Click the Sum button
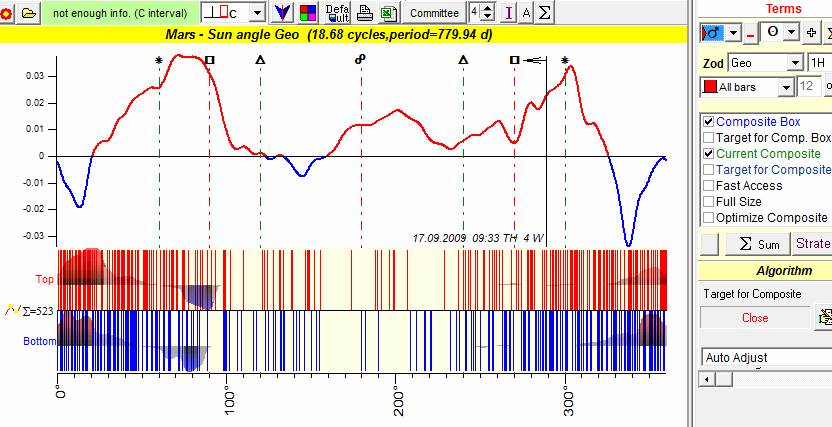The height and width of the screenshot is (427, 832). (758, 244)
